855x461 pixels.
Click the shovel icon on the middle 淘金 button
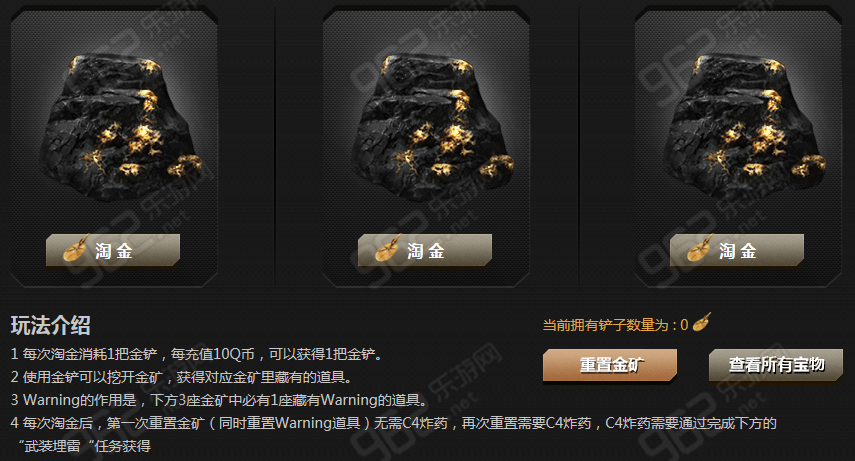[388, 248]
